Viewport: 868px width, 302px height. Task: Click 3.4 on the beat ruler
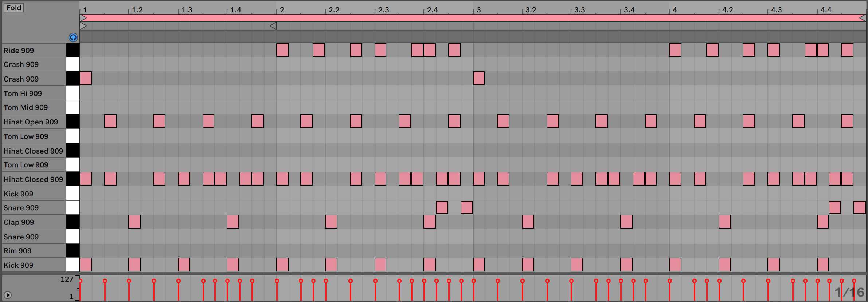coord(629,10)
